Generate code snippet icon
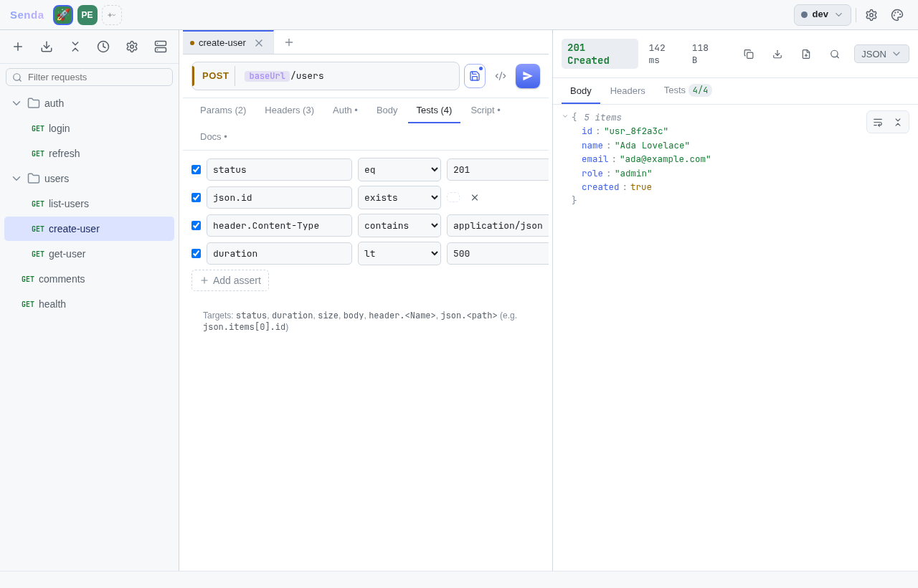 click(501, 76)
